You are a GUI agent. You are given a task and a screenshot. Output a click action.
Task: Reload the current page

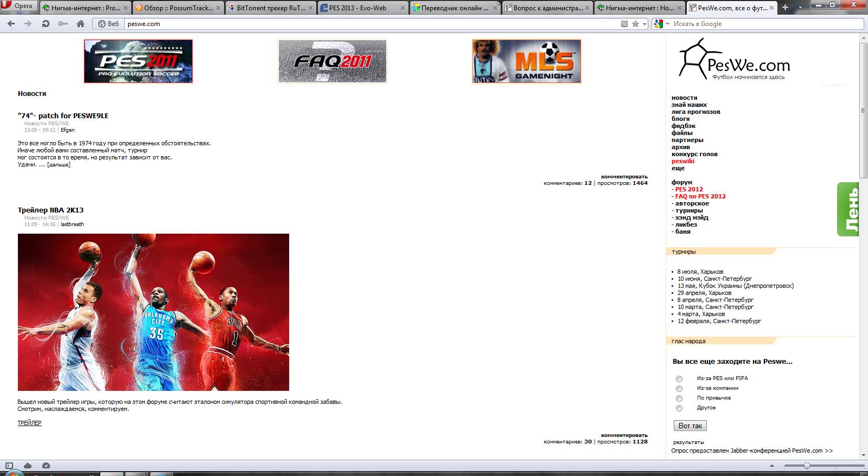coord(46,24)
